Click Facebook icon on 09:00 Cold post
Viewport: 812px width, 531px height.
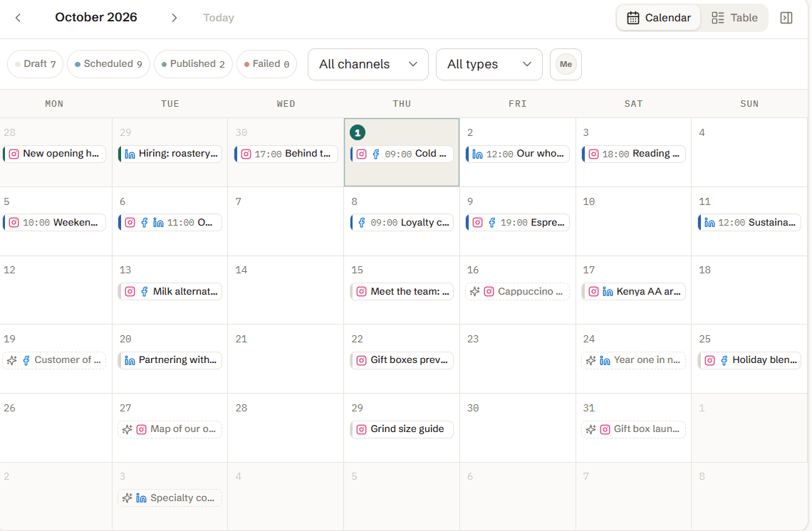(376, 154)
